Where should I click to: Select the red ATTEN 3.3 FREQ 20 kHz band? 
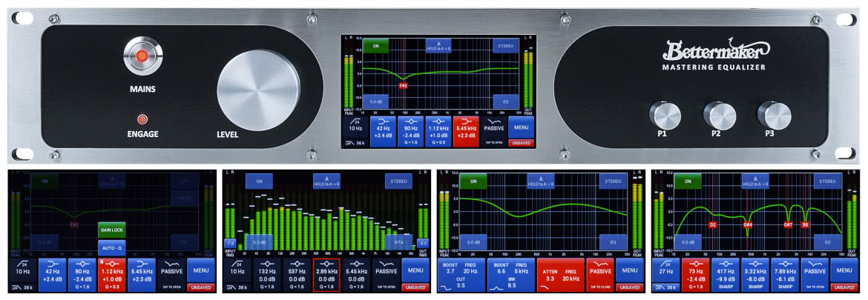tap(561, 275)
